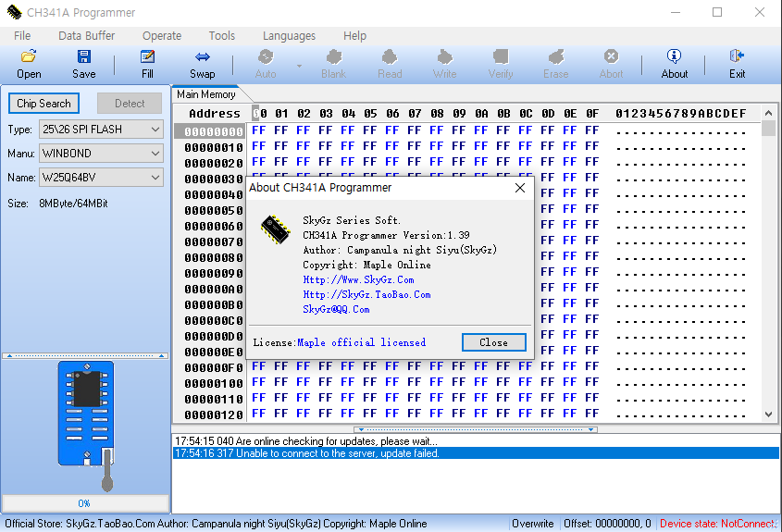Viewport: 782px width, 532px height.
Task: Run the Auto programming icon
Action: click(266, 65)
